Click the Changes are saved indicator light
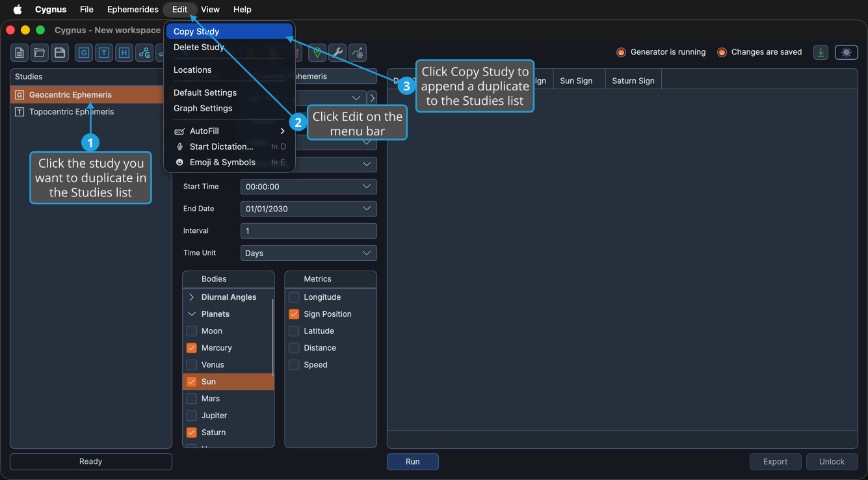This screenshot has width=868, height=480. (x=722, y=52)
